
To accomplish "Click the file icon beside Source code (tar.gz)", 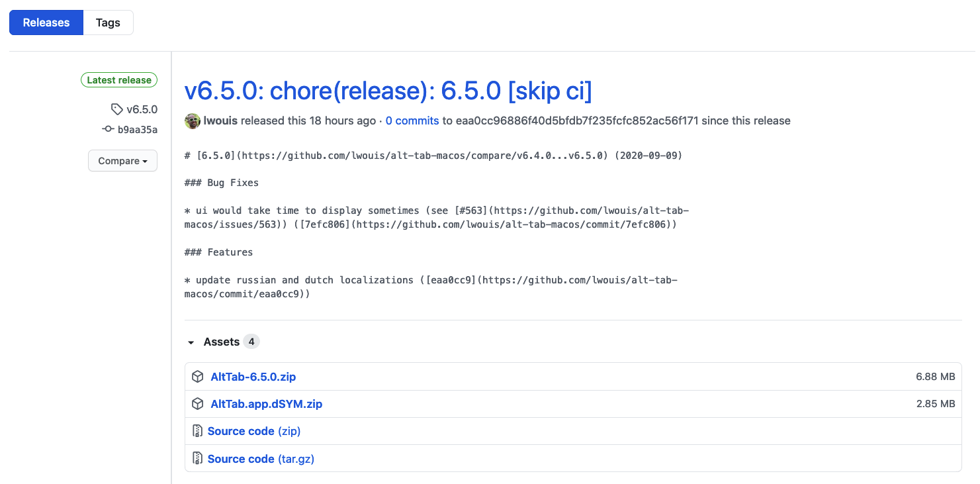I will point(197,458).
